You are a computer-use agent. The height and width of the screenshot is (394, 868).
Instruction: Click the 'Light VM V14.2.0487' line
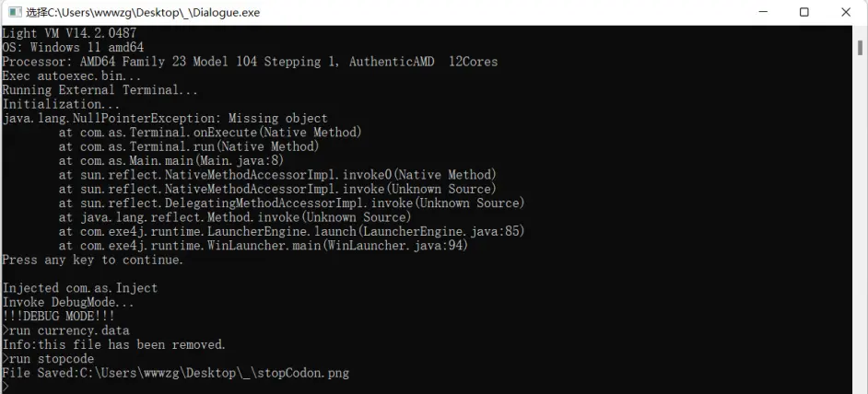pos(67,33)
